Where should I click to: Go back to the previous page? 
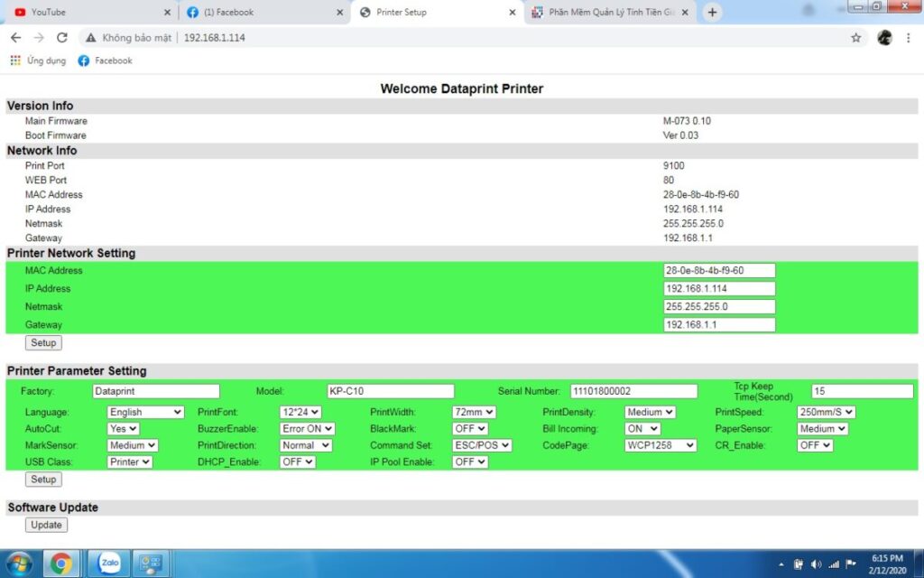tap(16, 38)
